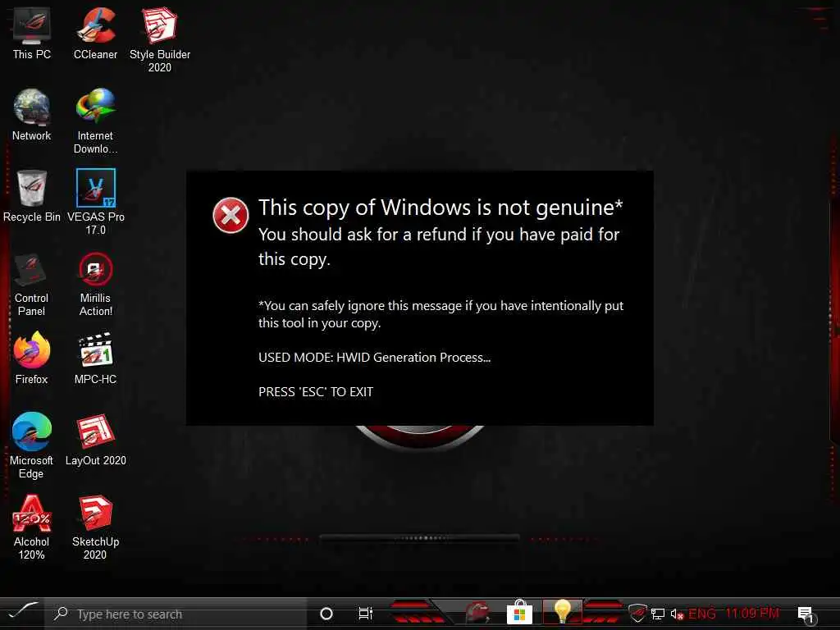Viewport: 840px width, 630px height.
Task: Open the ROG shield tray icon
Action: click(x=637, y=614)
